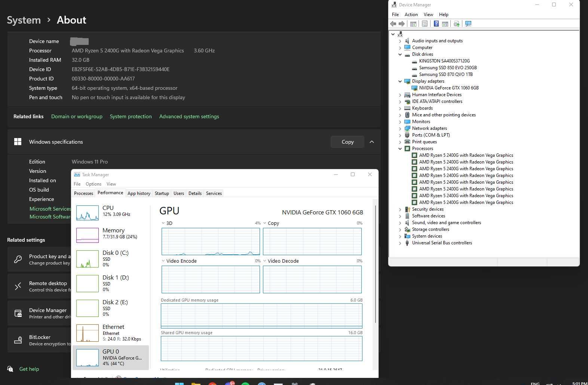Collapse the Windows specifications section chevron
588x385 pixels.
pos(372,142)
